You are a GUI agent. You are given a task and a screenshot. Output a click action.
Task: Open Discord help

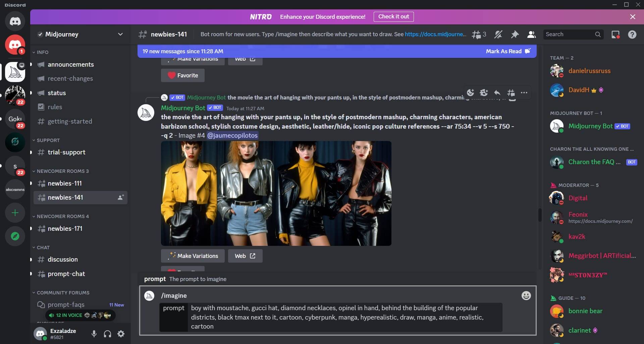(632, 34)
